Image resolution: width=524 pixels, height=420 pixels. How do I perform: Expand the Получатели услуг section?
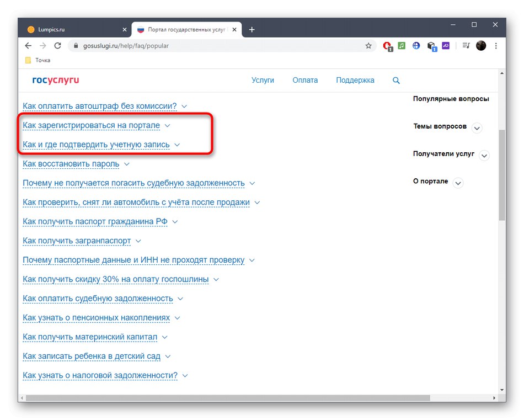tap(484, 156)
